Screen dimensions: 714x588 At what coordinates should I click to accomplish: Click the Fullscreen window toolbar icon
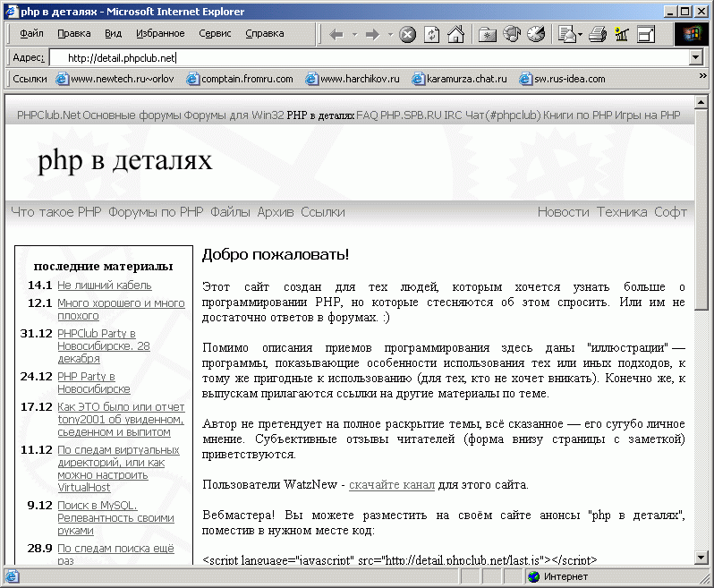[646, 35]
